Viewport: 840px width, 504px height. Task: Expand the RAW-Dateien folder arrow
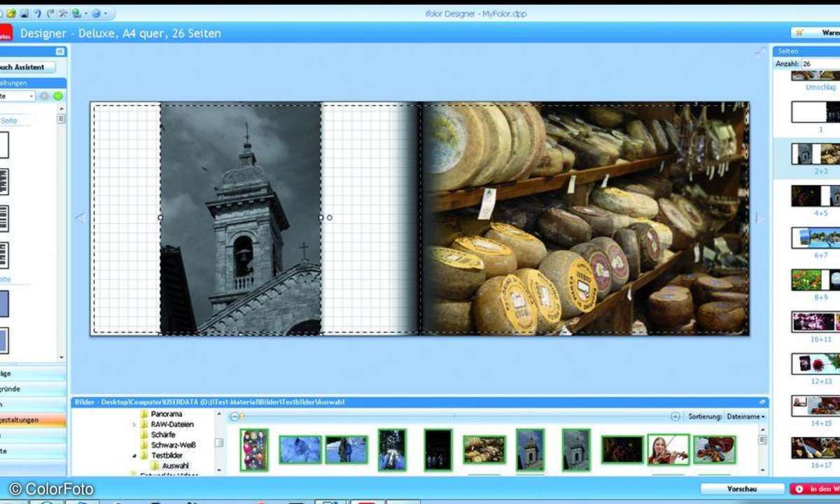pos(134,425)
